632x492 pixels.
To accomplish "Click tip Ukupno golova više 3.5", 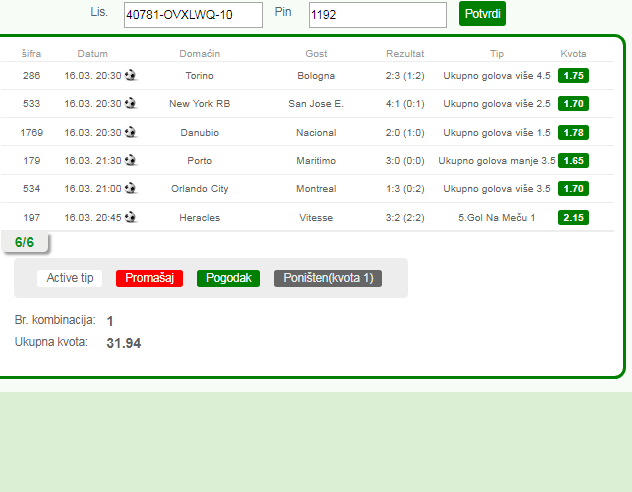I will 497,189.
